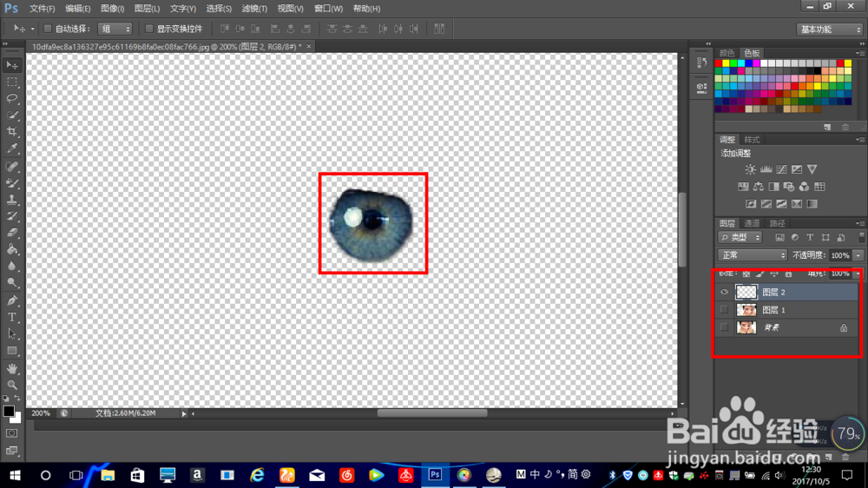Select the Dodge tool
This screenshot has height=488, width=868.
[x=11, y=283]
